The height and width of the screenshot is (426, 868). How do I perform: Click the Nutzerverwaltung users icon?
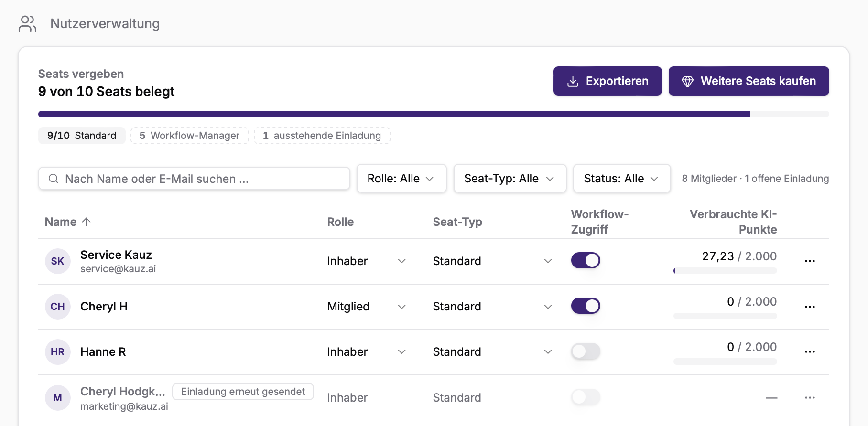[27, 23]
